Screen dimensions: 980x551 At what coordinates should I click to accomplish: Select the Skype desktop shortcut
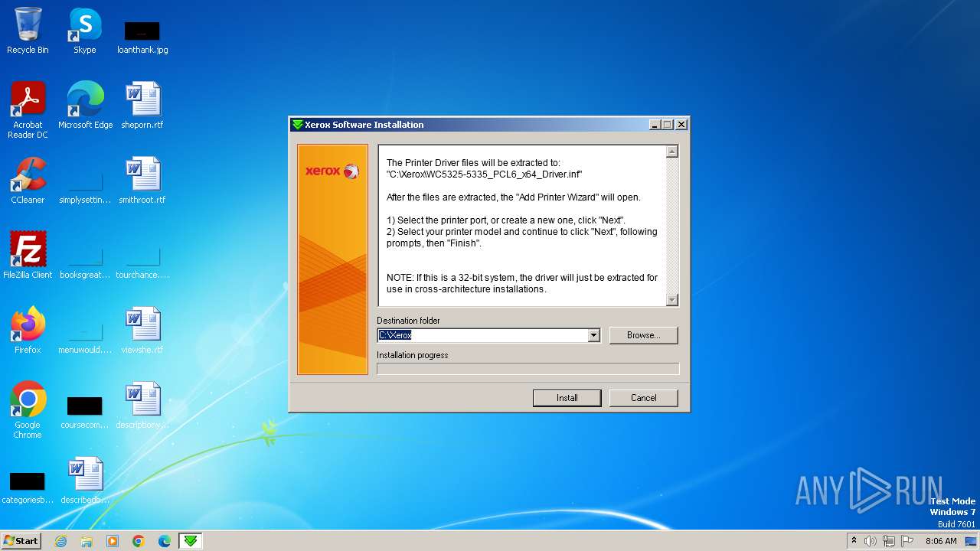[84, 31]
